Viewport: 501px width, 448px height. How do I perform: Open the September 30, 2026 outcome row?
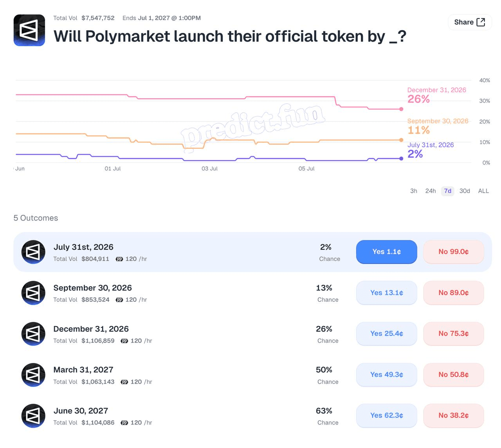tap(252, 293)
